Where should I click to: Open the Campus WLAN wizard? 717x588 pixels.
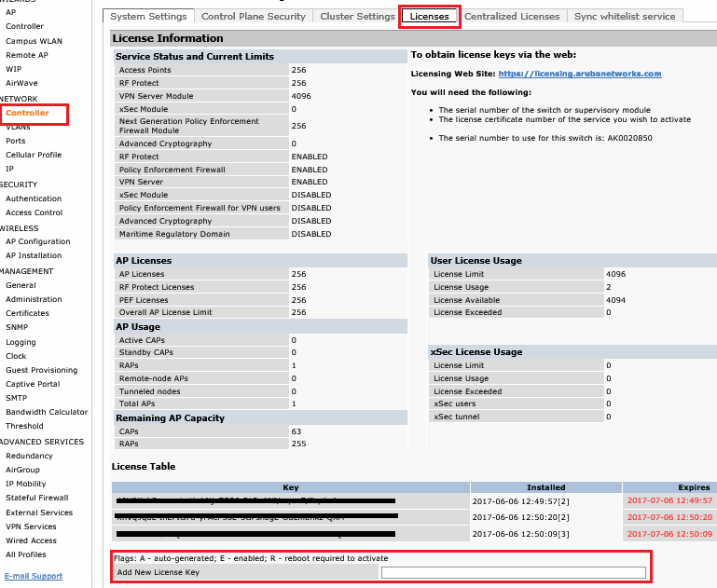click(34, 41)
